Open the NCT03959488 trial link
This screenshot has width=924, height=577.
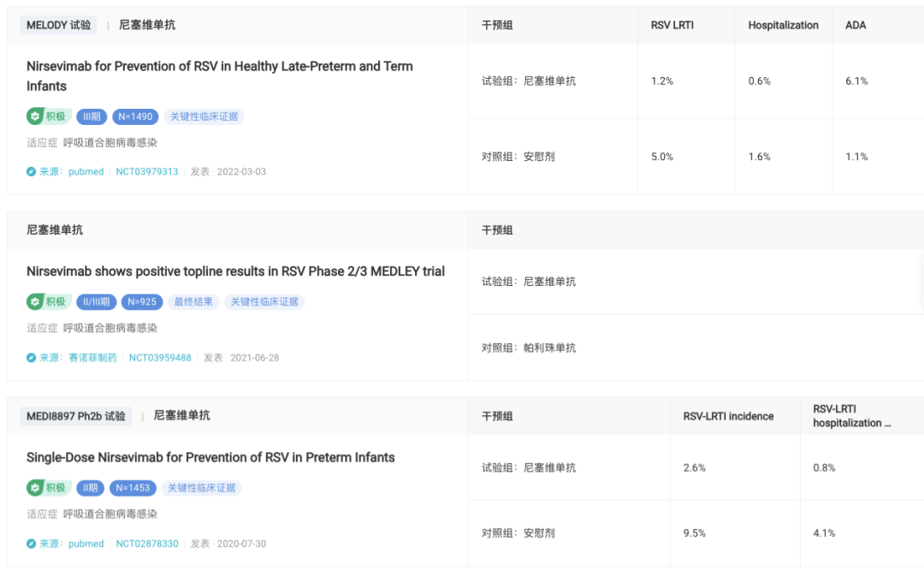pos(160,358)
